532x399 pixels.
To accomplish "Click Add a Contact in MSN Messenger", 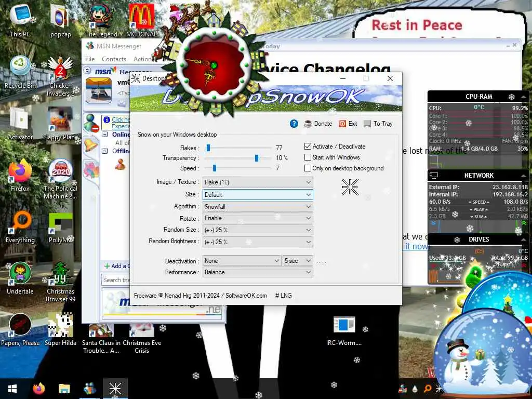I will [x=117, y=266].
